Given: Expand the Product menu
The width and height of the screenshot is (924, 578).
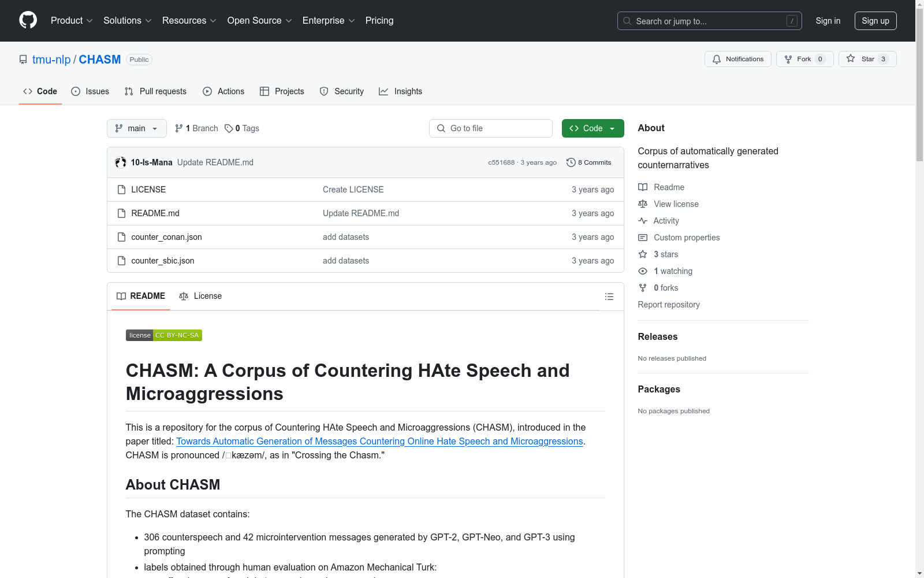Looking at the screenshot, I should pyautogui.click(x=72, y=20).
